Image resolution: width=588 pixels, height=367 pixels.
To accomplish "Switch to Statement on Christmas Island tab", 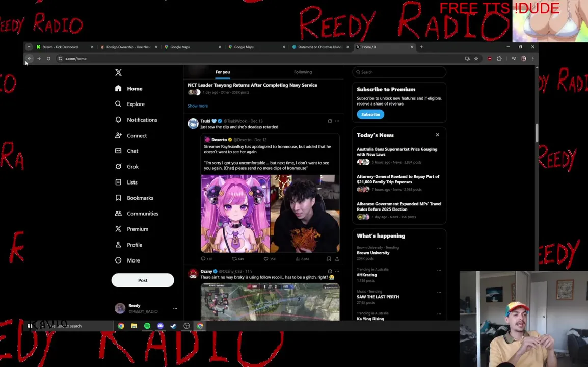I will [320, 47].
